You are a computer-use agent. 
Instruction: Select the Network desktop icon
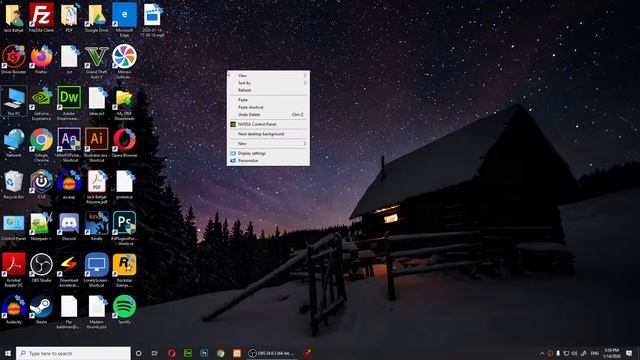click(x=14, y=142)
